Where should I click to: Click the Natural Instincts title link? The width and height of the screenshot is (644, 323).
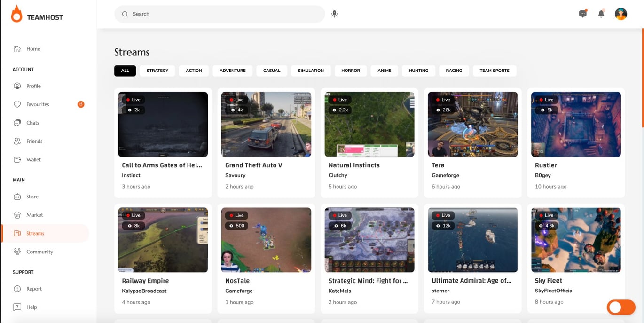click(x=354, y=165)
